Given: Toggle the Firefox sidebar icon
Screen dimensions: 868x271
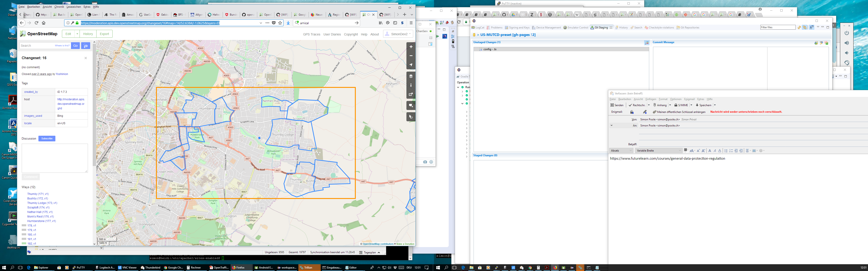Looking at the screenshot, I should (395, 23).
